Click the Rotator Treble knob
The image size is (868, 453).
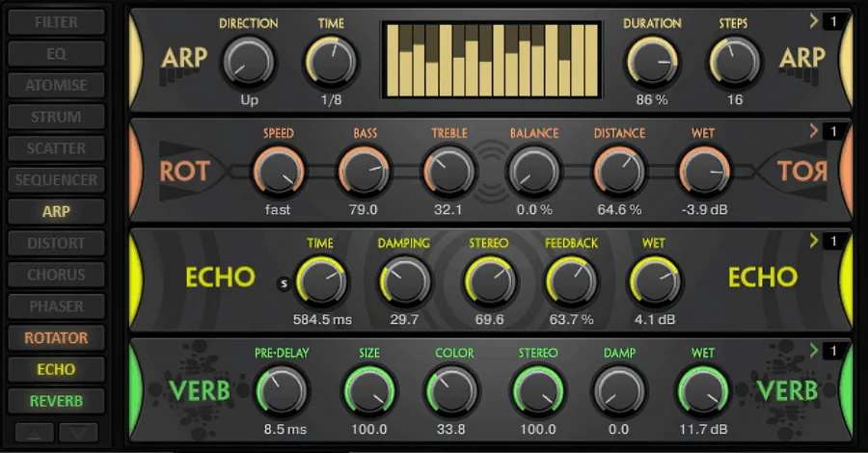tap(448, 172)
